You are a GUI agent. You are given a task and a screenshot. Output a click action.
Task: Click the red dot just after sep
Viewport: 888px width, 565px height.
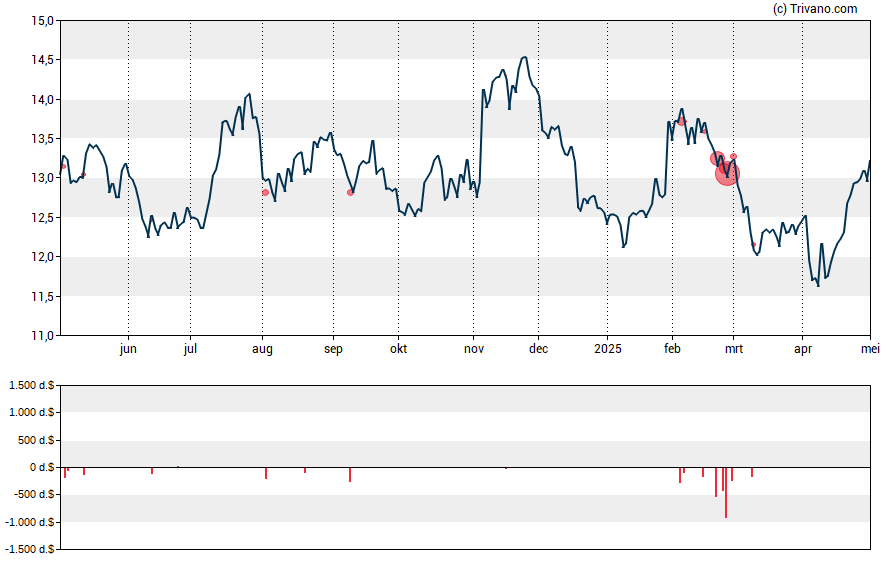(350, 192)
